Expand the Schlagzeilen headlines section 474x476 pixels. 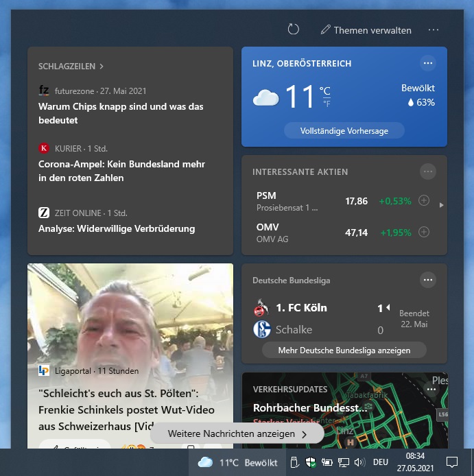pyautogui.click(x=71, y=67)
